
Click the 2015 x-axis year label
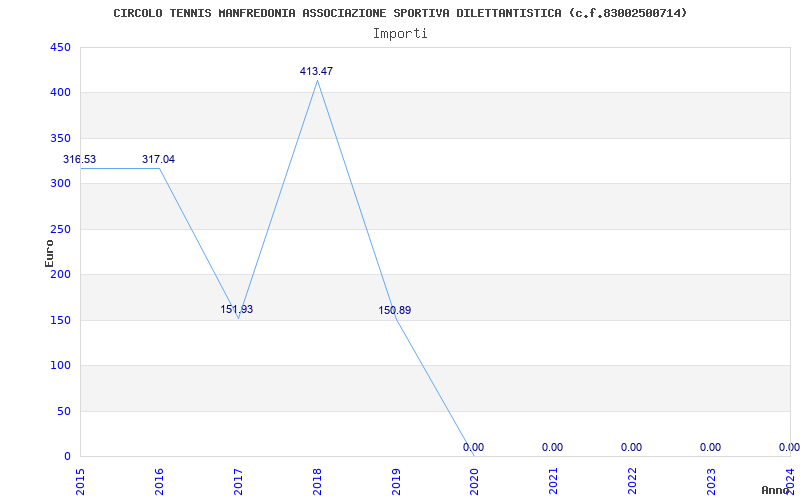pos(80,482)
